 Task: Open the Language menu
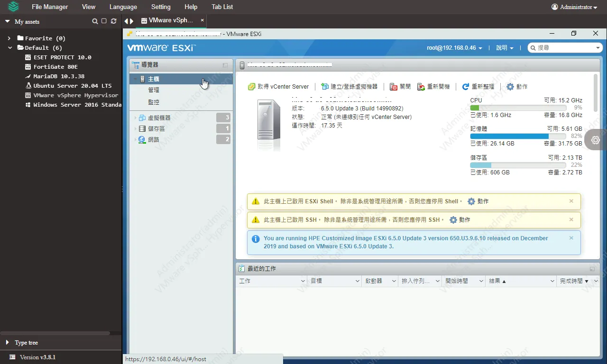coord(123,7)
